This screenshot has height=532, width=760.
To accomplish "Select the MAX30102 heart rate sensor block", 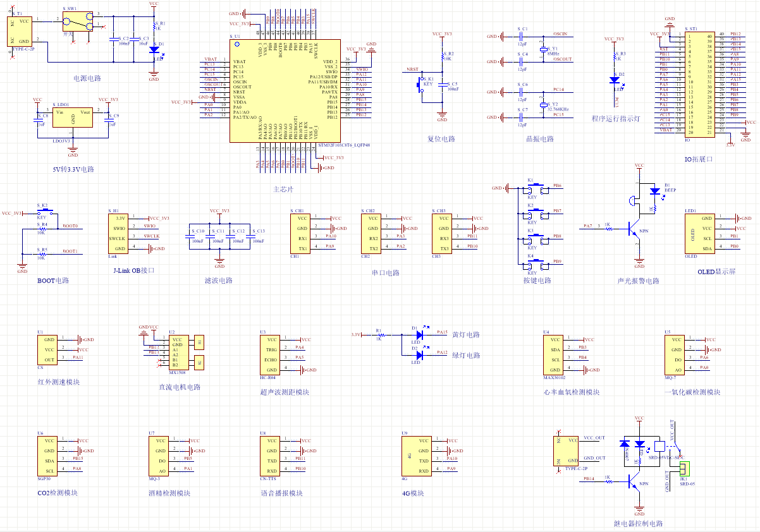I will (555, 355).
